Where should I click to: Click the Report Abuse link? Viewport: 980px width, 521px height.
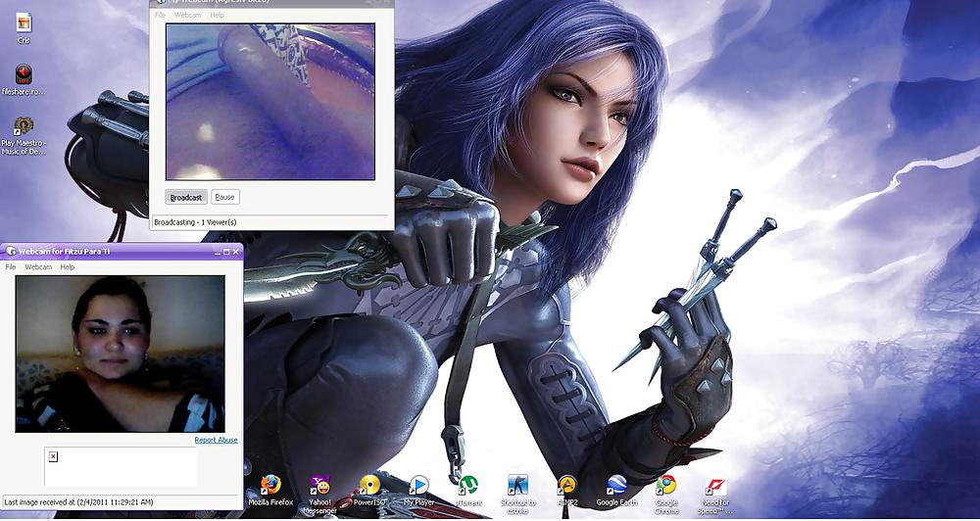pos(216,440)
